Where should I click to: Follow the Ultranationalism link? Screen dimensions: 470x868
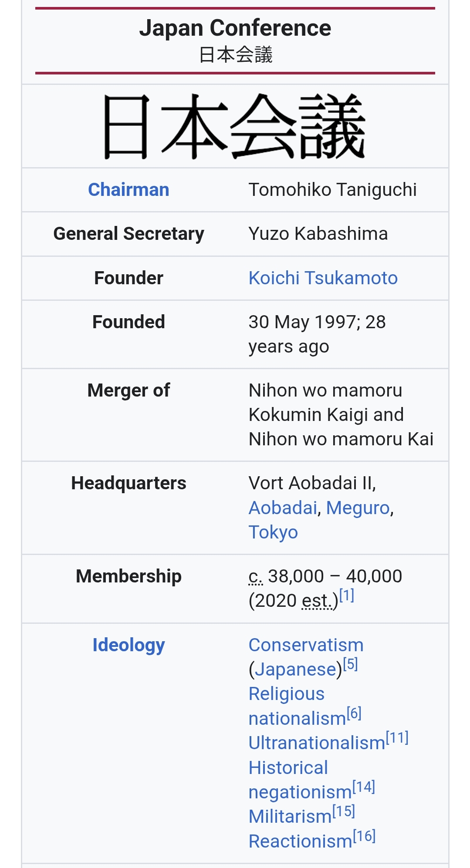pyautogui.click(x=317, y=743)
